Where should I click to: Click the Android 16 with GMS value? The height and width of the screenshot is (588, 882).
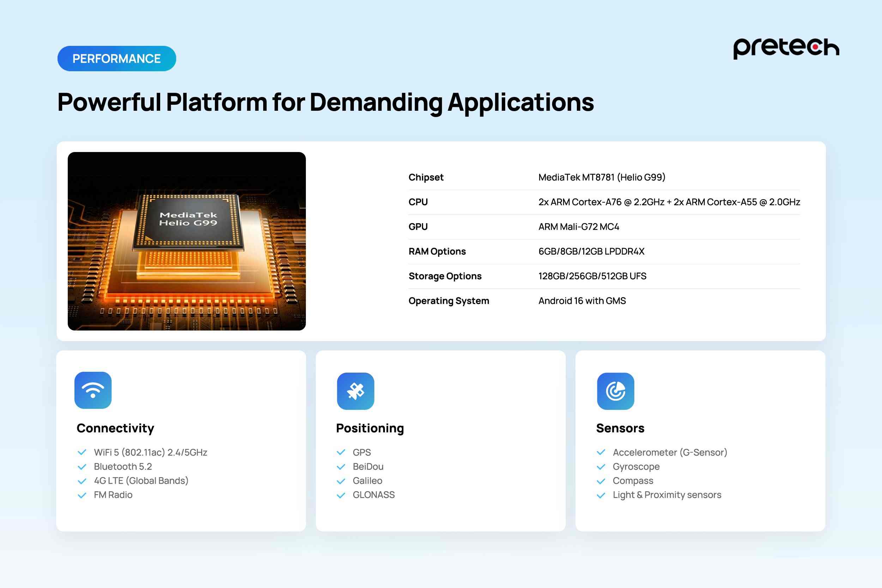tap(582, 301)
